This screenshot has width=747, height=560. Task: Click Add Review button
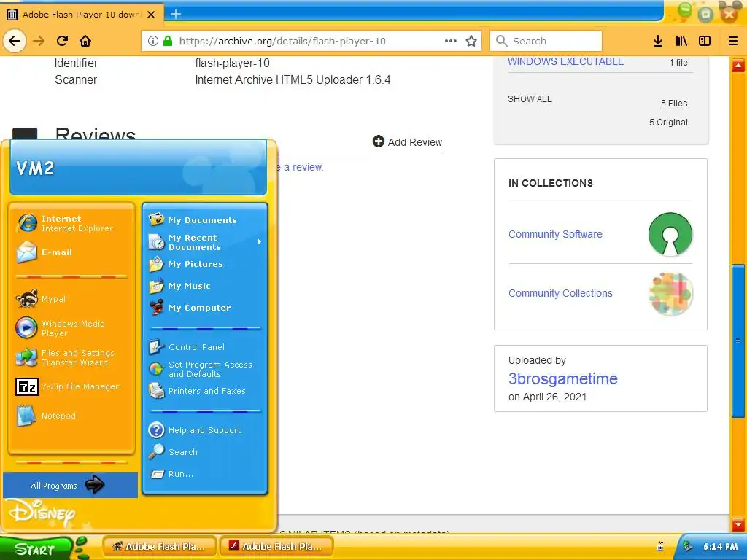click(407, 142)
